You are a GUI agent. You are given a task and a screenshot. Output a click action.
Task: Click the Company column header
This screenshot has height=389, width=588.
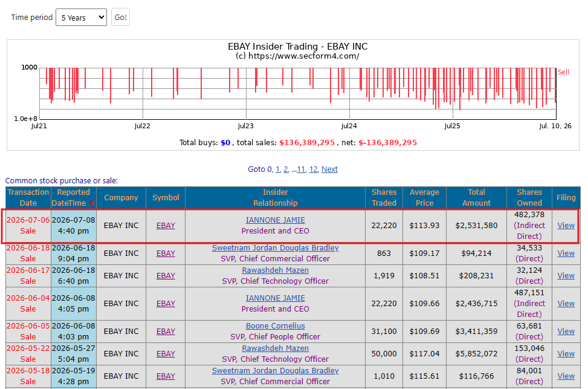(121, 197)
